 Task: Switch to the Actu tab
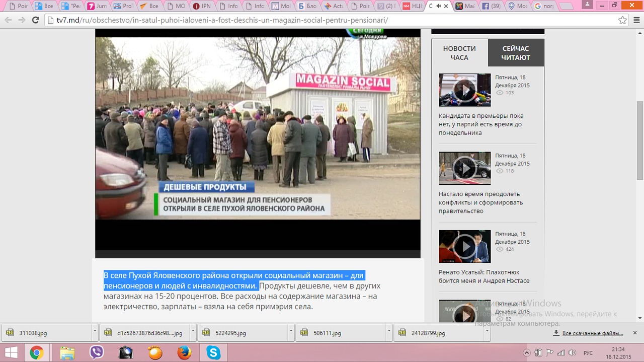click(x=334, y=6)
